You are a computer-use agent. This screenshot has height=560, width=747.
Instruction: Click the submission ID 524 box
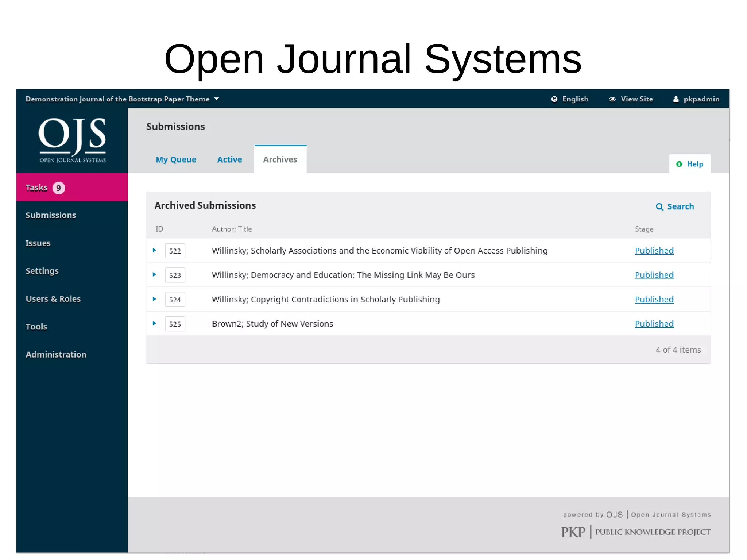(x=175, y=300)
